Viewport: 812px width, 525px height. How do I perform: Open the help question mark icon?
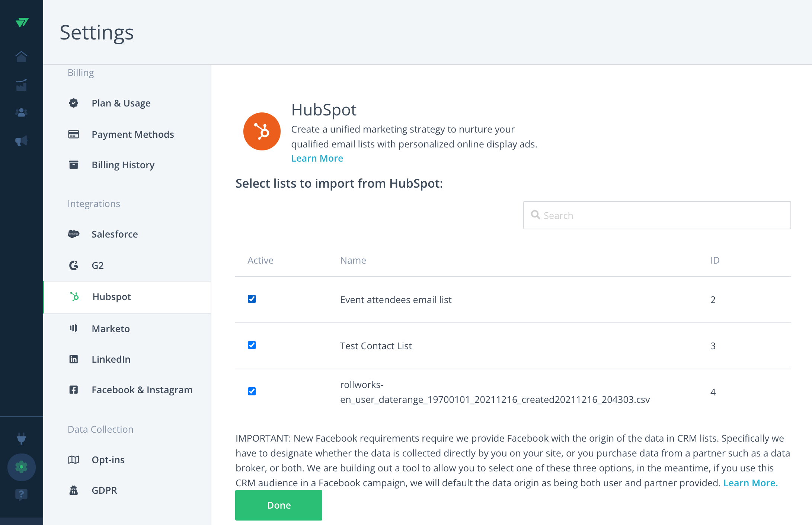[21, 494]
